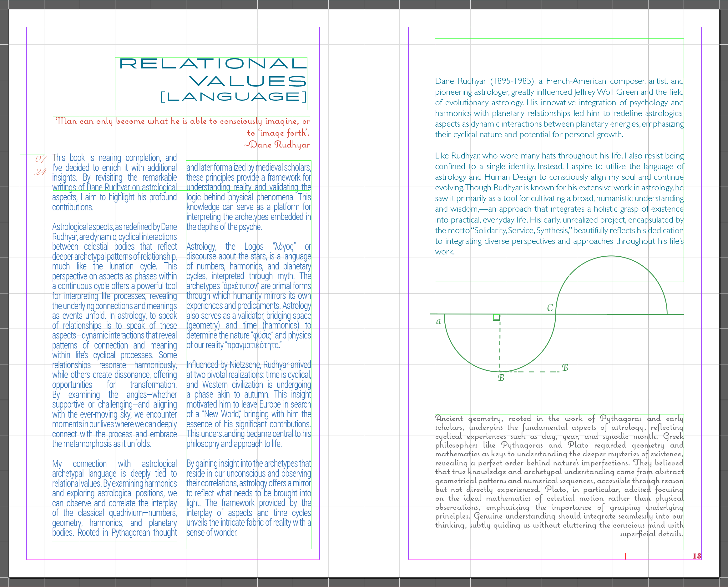The image size is (728, 587).
Task: Click the words "French-American" on the right page
Action: point(576,81)
